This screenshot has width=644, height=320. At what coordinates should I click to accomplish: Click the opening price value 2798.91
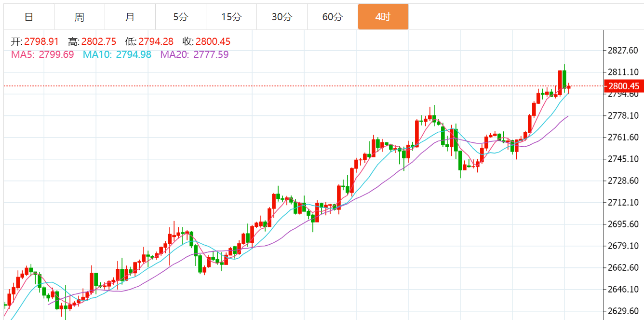tap(41, 42)
